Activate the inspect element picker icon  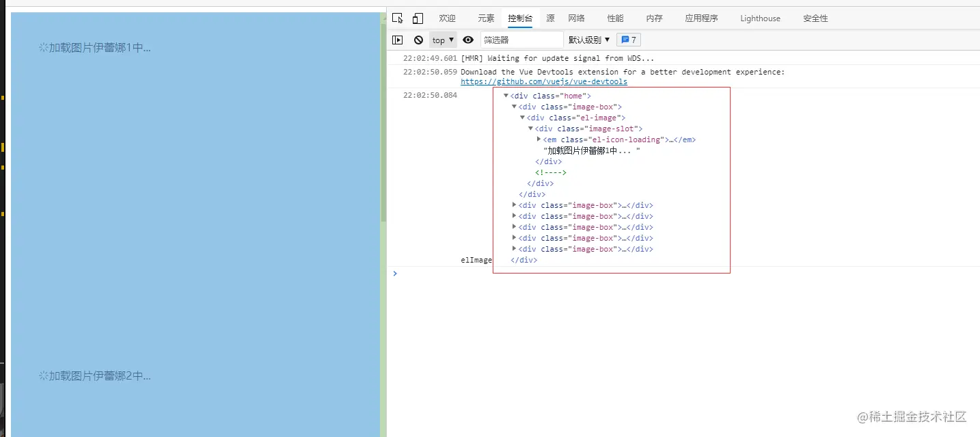point(398,18)
